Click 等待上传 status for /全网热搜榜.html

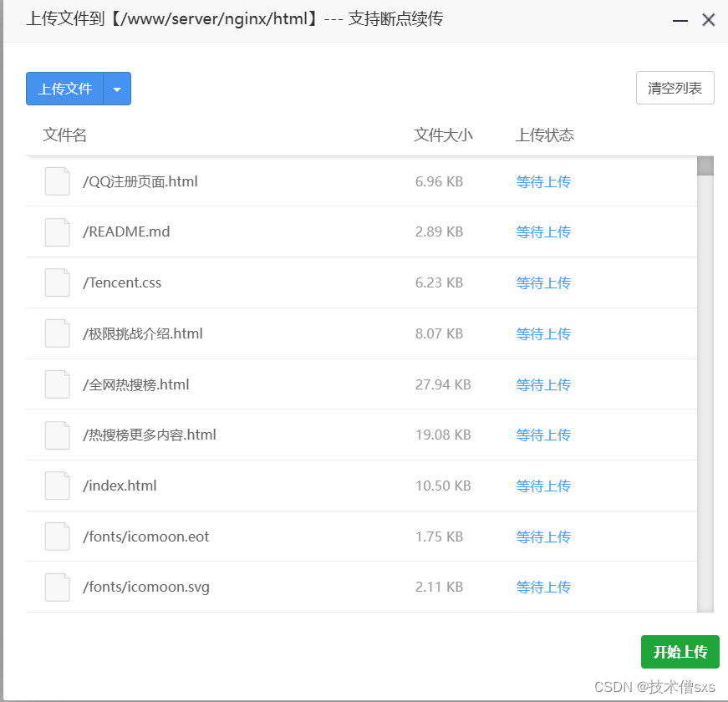tap(543, 384)
